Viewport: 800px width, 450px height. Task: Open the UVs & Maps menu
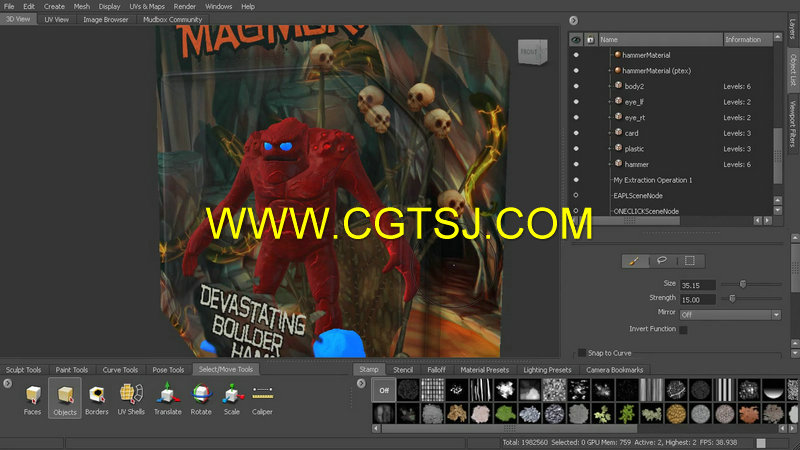[x=147, y=7]
